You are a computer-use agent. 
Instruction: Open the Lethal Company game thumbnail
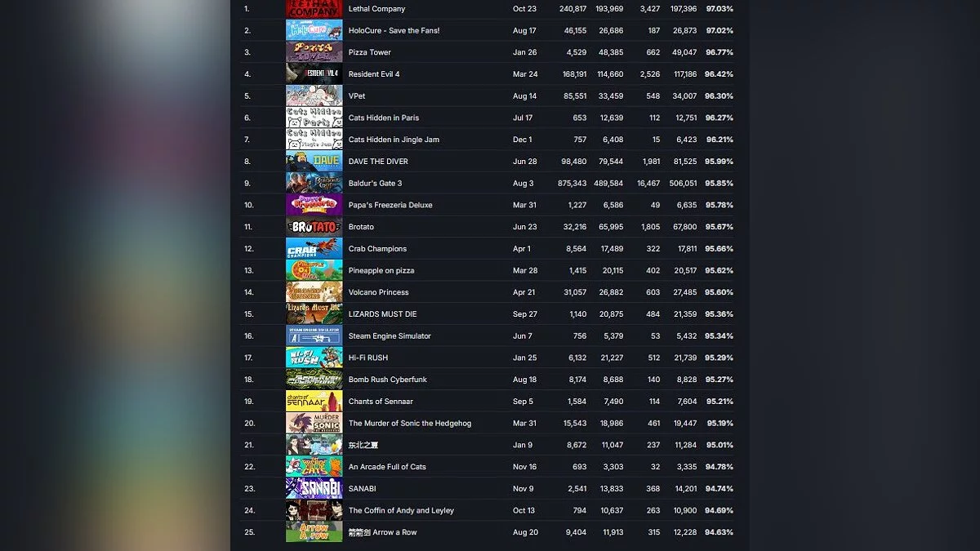coord(314,9)
